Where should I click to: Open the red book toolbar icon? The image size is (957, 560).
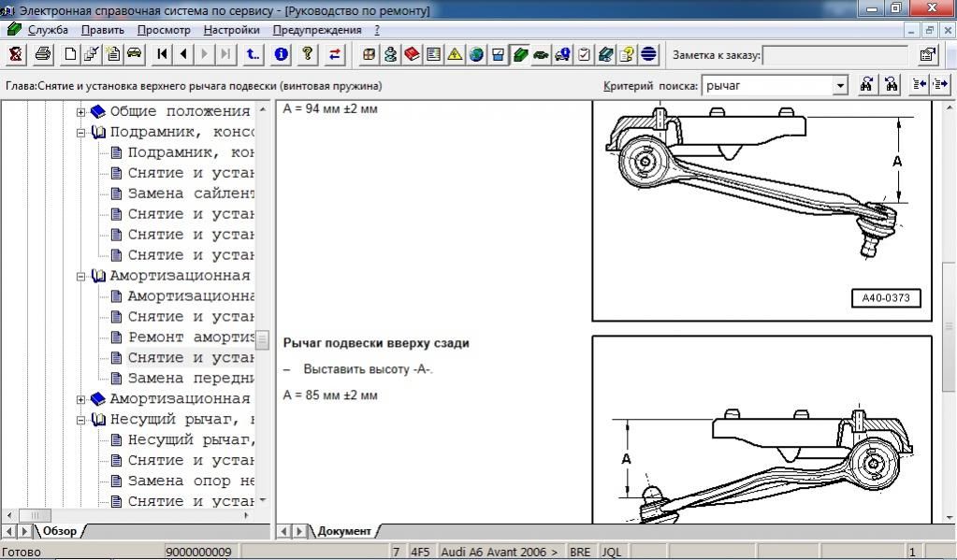coord(412,55)
